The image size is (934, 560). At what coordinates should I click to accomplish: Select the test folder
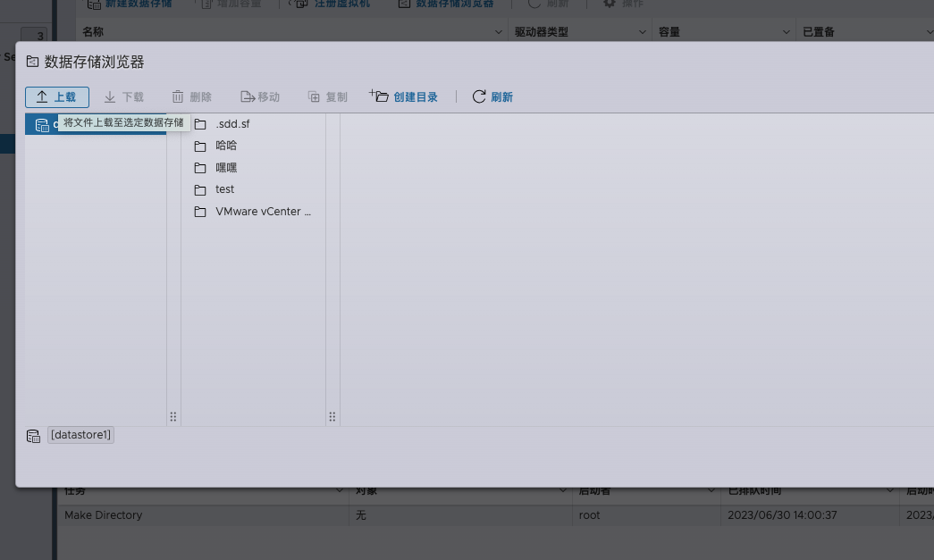point(224,189)
